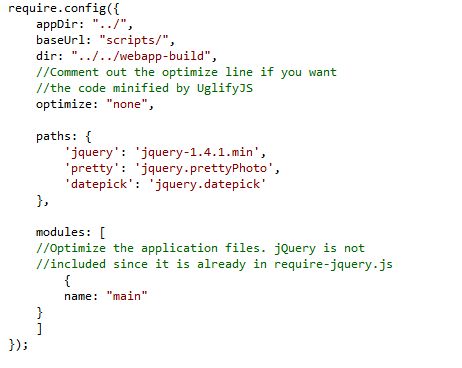This screenshot has height=368, width=462.
Task: Click the name: "main" line
Action: click(x=105, y=296)
